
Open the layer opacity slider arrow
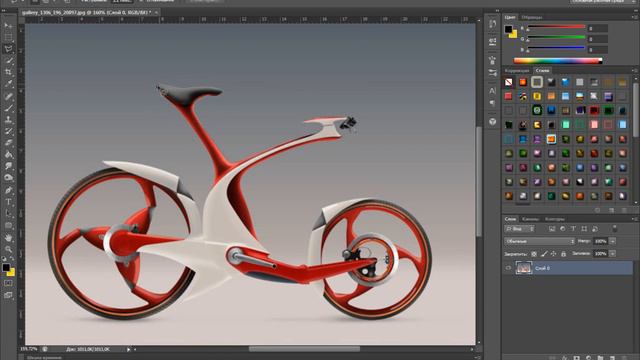coord(613,242)
